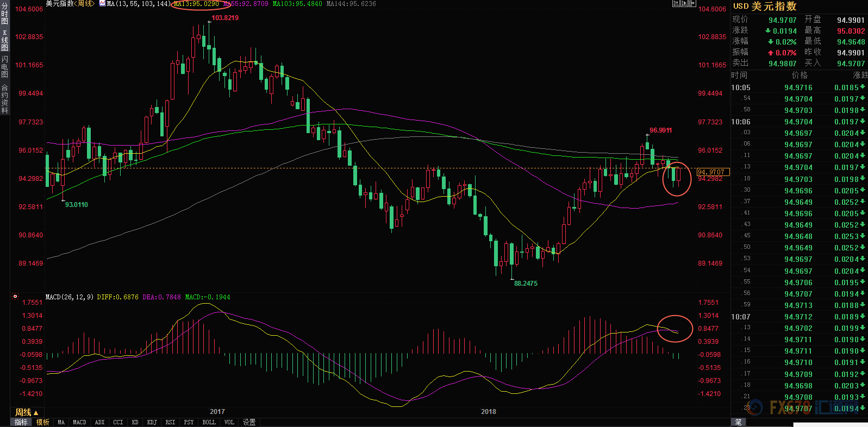This screenshot has width=868, height=427.
Task: Select the 模板 tab at bottom
Action: (43, 422)
